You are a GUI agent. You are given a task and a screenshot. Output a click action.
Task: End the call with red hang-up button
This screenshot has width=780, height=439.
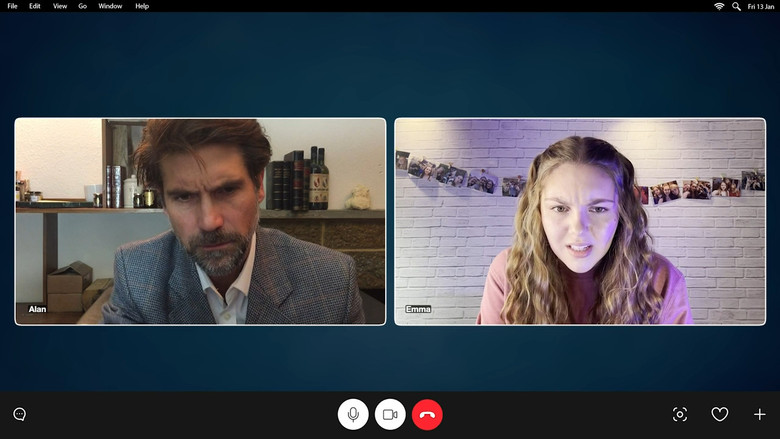427,414
